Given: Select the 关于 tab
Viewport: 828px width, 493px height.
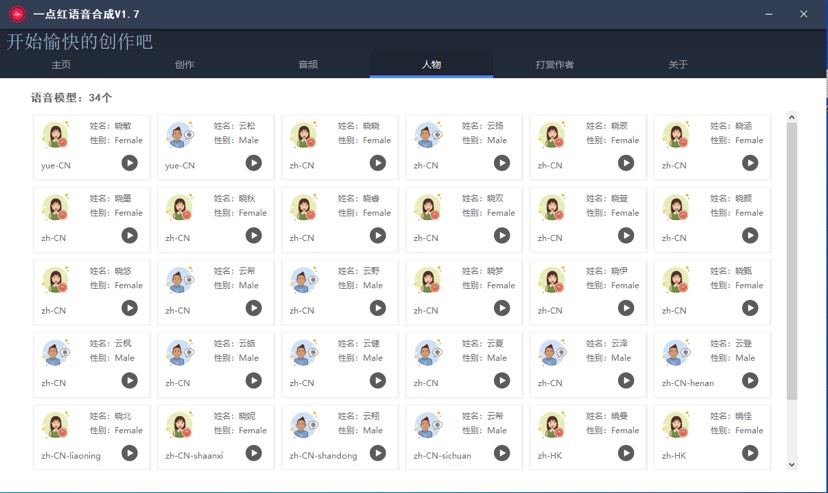Looking at the screenshot, I should pyautogui.click(x=678, y=65).
